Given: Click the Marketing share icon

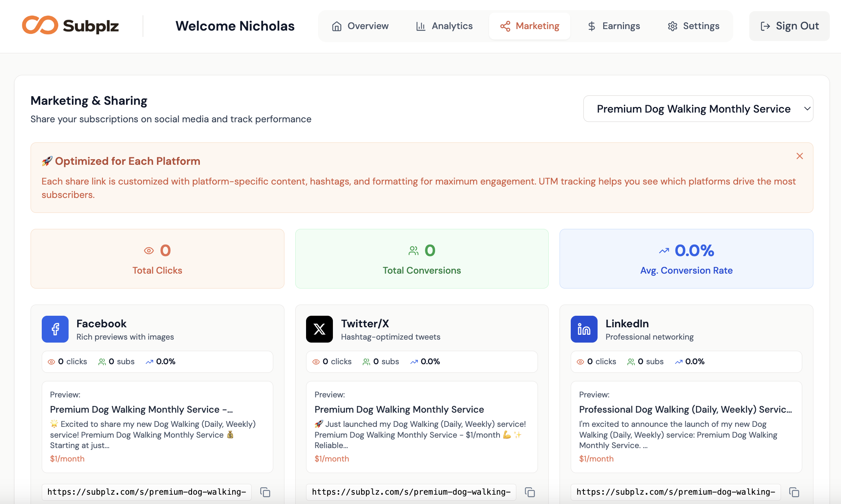Looking at the screenshot, I should (x=505, y=26).
